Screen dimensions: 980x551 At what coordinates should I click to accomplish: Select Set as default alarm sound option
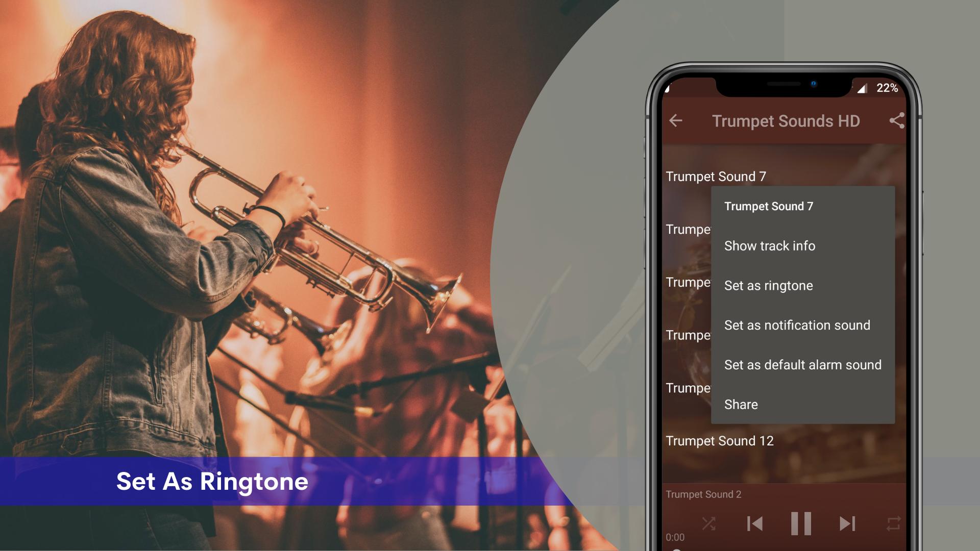pos(802,365)
